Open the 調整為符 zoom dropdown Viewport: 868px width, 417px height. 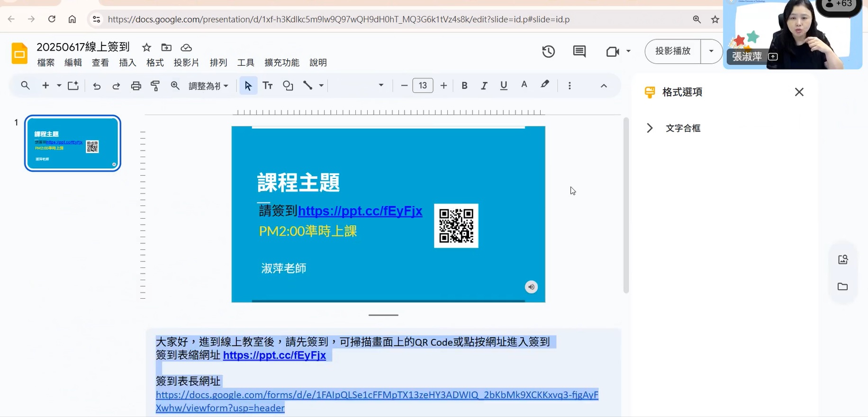click(208, 86)
